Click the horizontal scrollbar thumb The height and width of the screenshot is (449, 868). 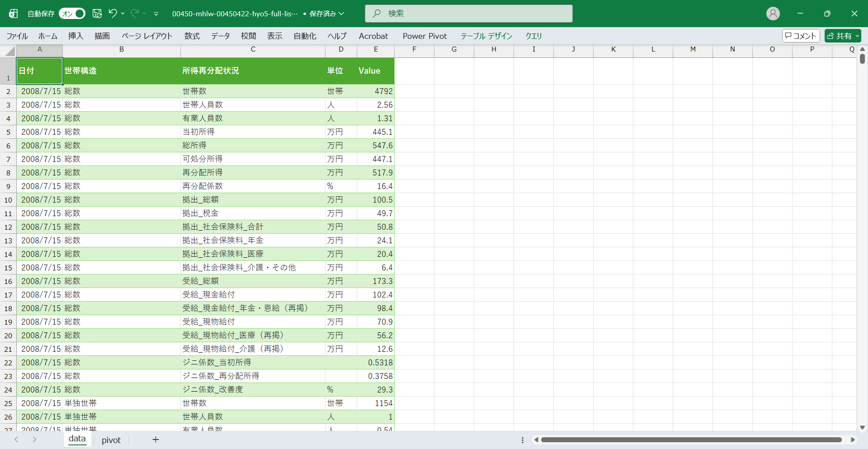691,440
